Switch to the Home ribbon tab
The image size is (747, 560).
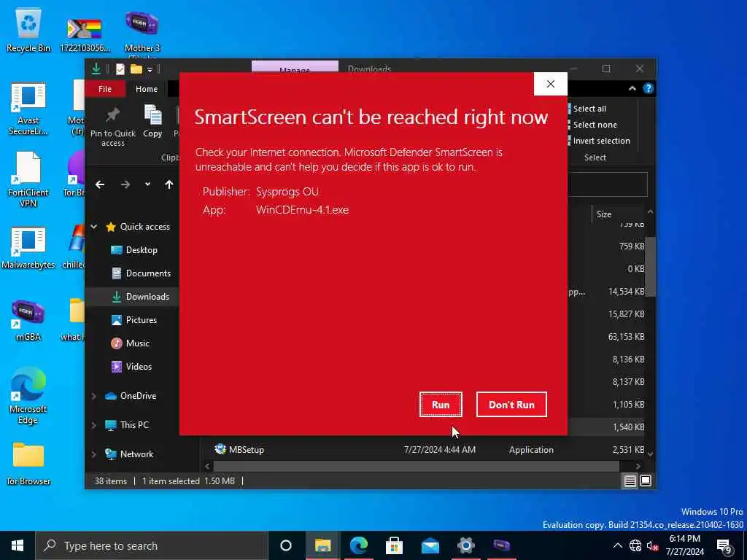pos(146,89)
